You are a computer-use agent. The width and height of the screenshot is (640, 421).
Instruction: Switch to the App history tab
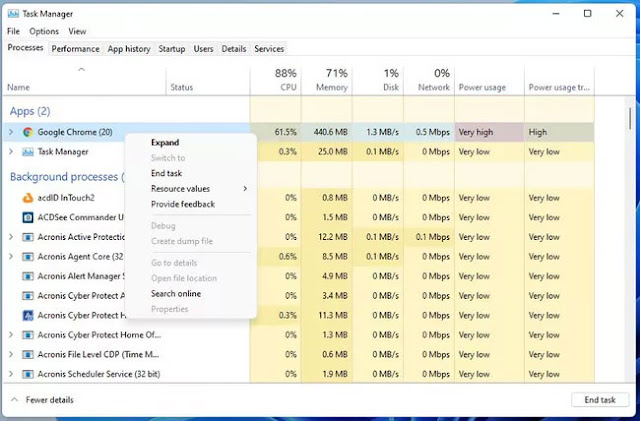click(x=129, y=49)
